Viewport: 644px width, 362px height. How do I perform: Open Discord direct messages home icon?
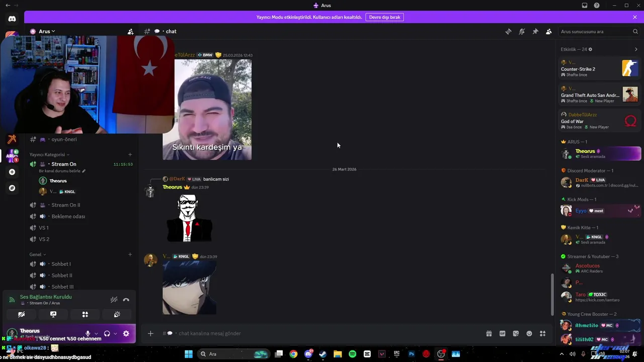tap(12, 19)
